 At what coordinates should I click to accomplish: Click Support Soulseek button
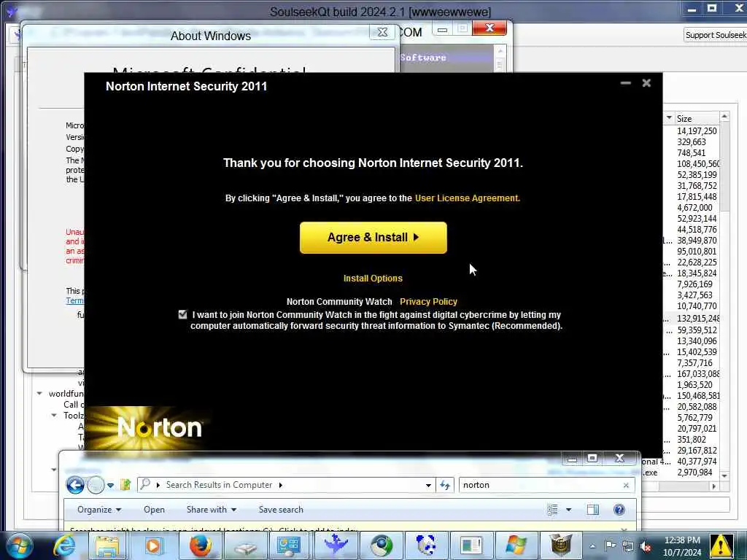715,35
